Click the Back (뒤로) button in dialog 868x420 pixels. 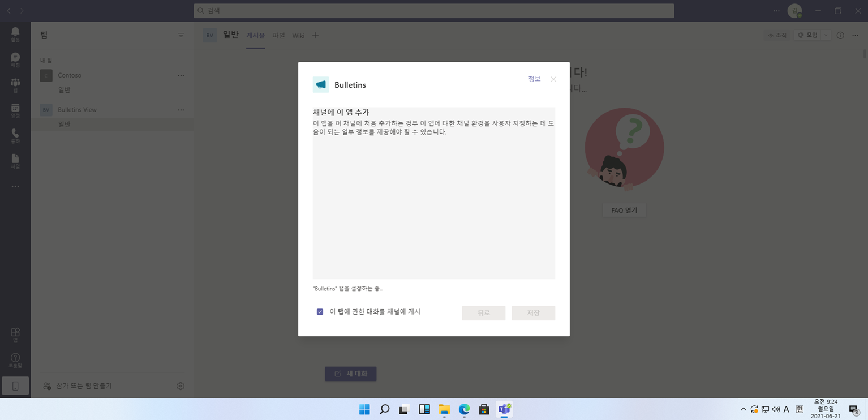[484, 313]
